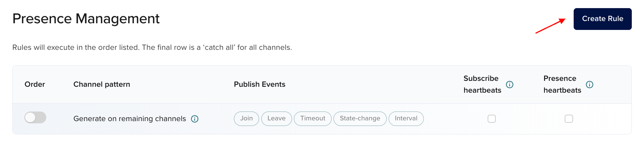
Task: Click the Presence Management page title
Action: point(86,18)
